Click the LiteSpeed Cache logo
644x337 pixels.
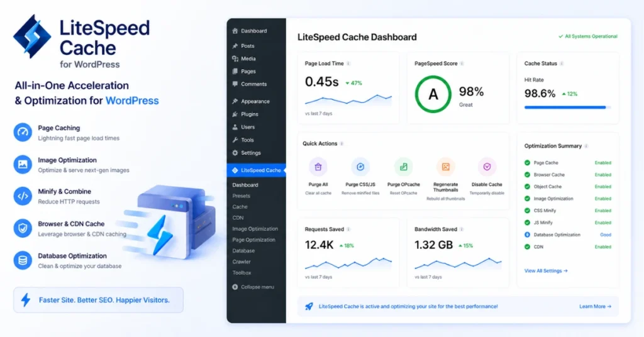tap(32, 36)
